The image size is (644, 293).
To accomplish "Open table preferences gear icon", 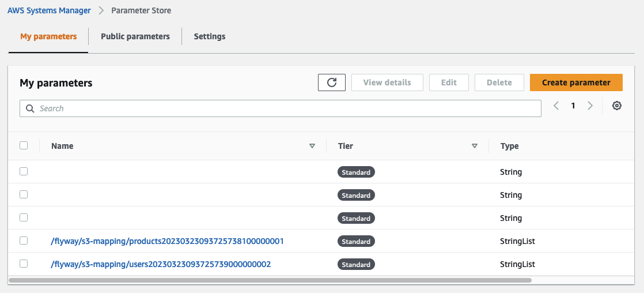I will (x=616, y=106).
